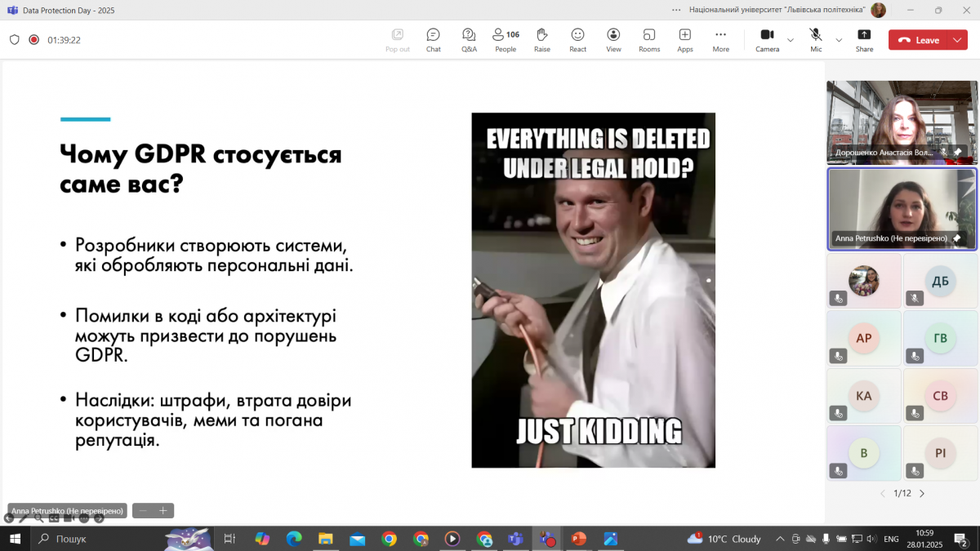Toggle live captions CC on slide controls
980x551 pixels.
point(54,518)
